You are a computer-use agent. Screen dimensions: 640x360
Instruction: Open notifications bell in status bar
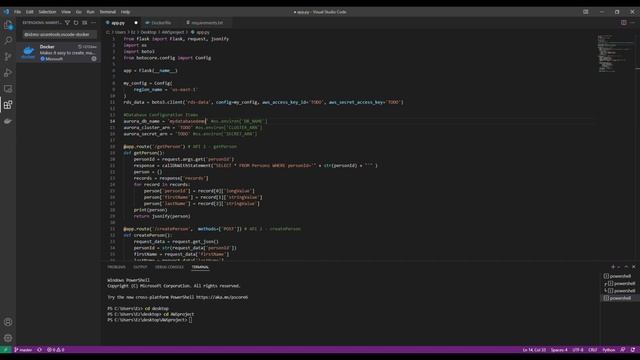(633, 350)
